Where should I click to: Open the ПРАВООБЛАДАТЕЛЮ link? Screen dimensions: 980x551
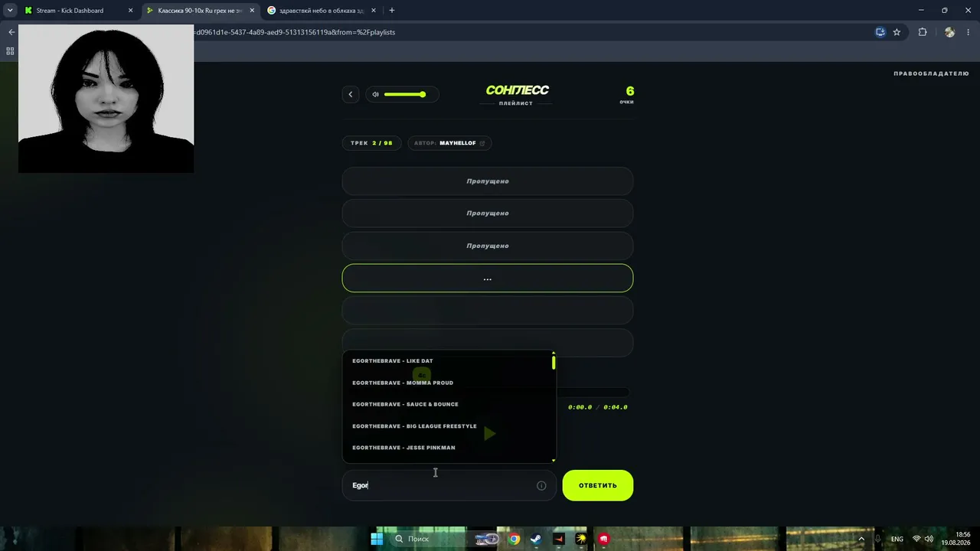coord(931,73)
